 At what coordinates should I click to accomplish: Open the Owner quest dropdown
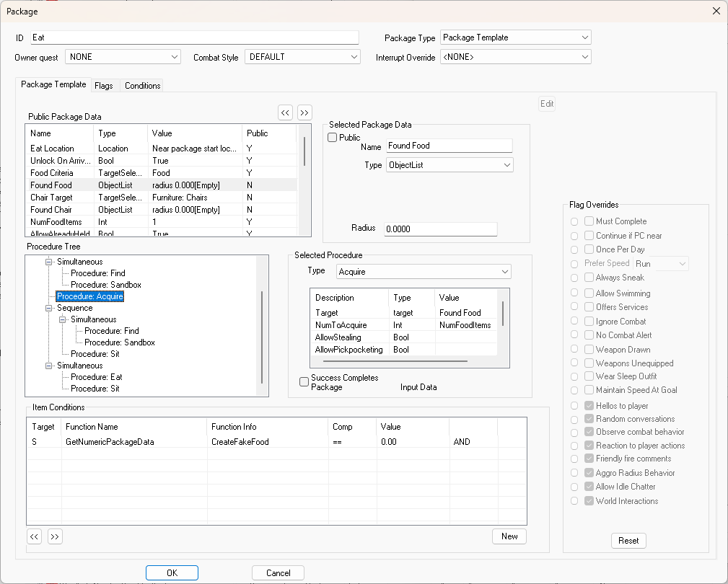point(123,57)
